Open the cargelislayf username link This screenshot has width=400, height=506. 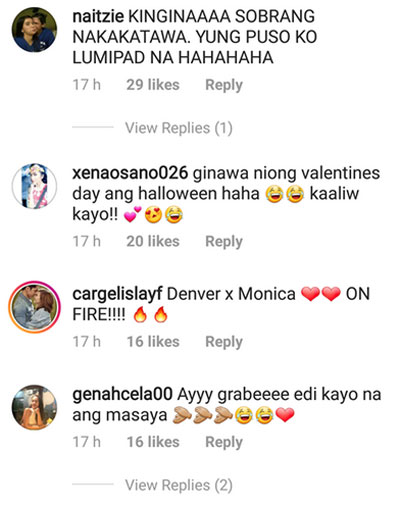pyautogui.click(x=117, y=294)
